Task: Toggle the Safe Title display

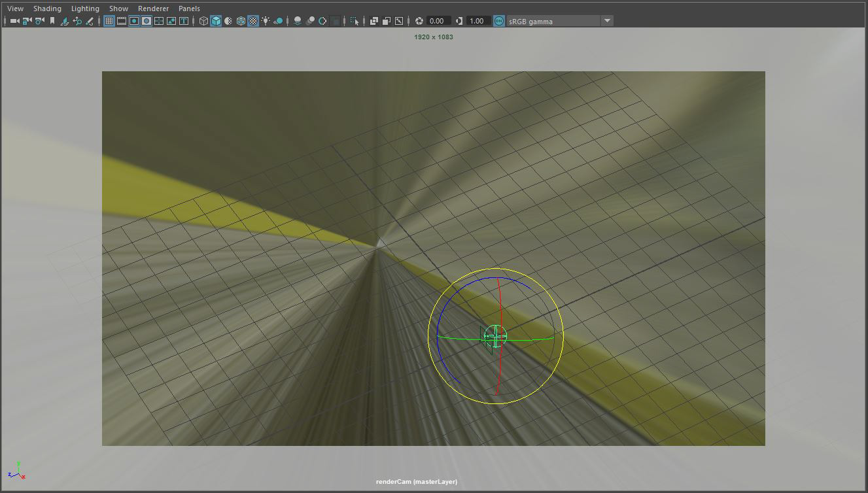Action: click(x=184, y=21)
